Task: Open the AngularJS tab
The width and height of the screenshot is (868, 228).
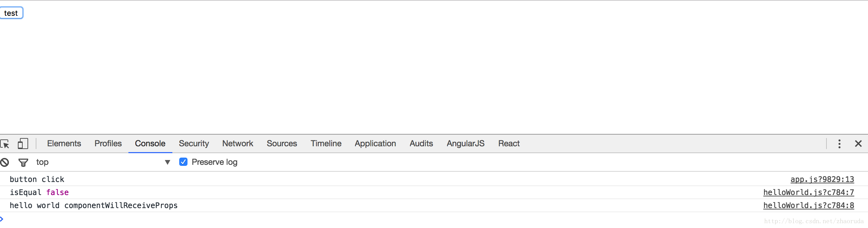Action: (x=465, y=144)
